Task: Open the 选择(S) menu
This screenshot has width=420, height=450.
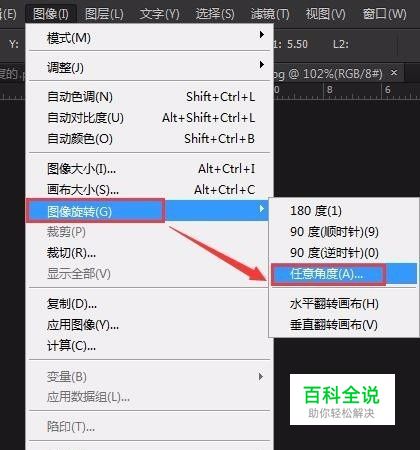Action: pos(215,14)
